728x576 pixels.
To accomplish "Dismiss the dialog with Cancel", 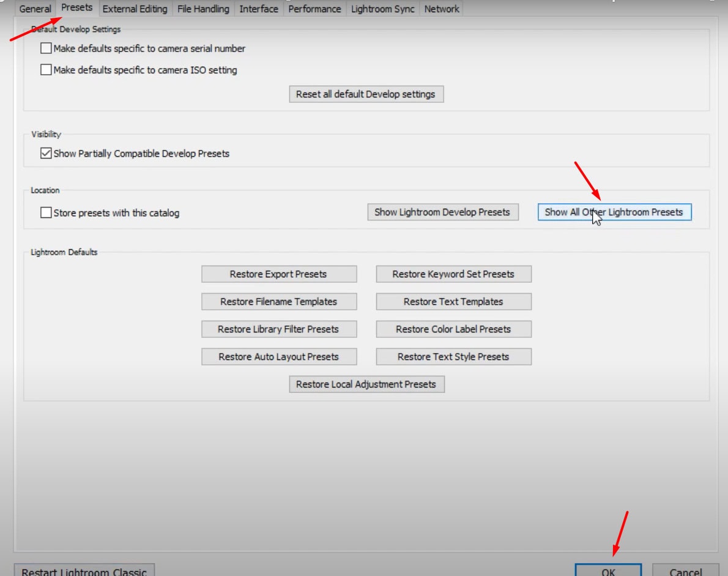I will pyautogui.click(x=685, y=570).
